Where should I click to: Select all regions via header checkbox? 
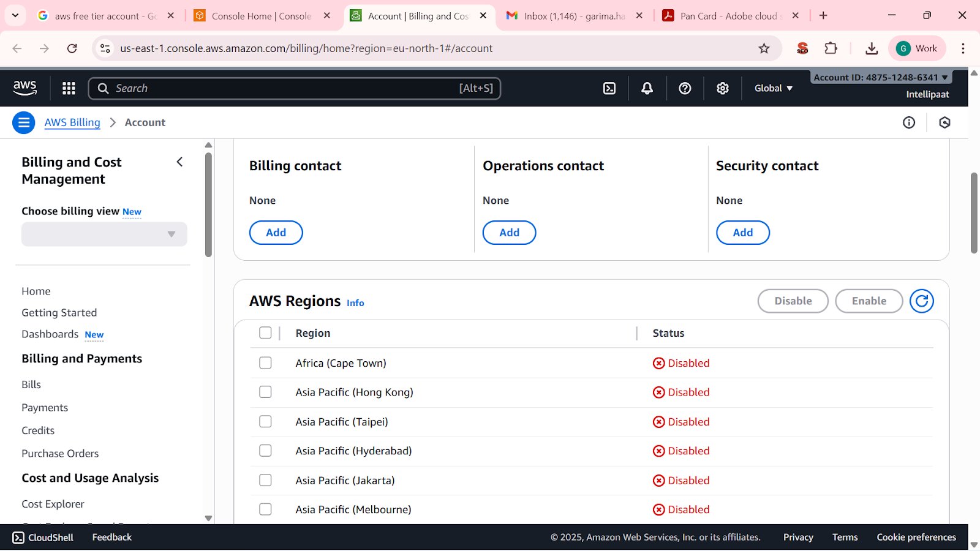pos(265,332)
